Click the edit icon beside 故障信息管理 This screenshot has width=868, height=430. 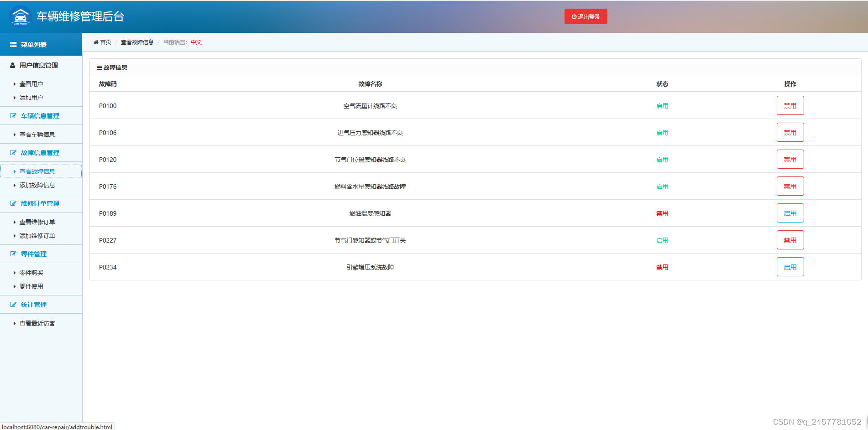click(x=13, y=153)
